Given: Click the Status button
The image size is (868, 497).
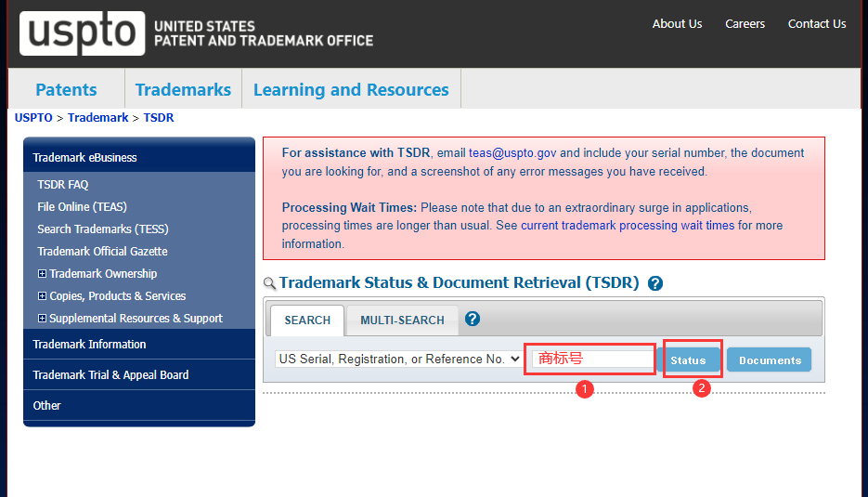Looking at the screenshot, I should [x=688, y=360].
